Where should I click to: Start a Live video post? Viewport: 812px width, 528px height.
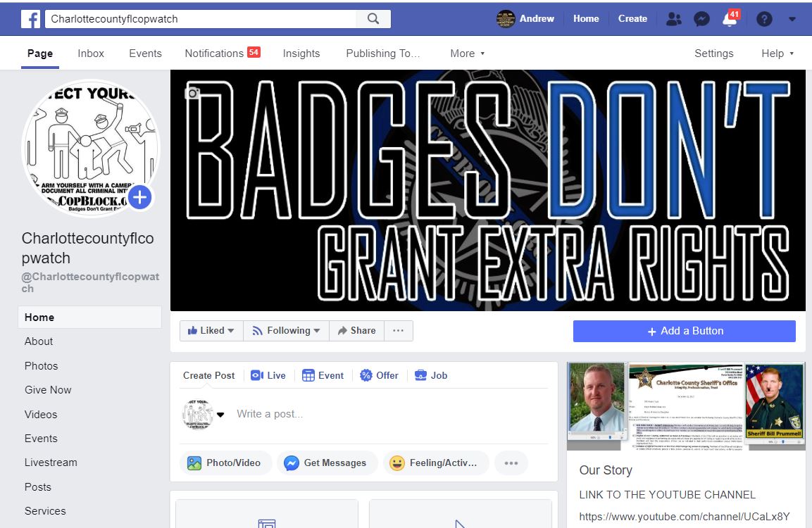click(268, 375)
